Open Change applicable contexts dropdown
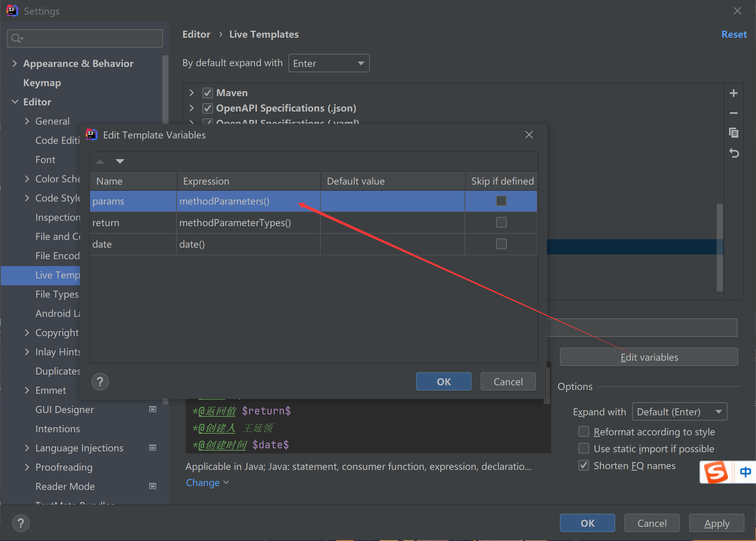Image resolution: width=756 pixels, height=541 pixels. coord(207,483)
